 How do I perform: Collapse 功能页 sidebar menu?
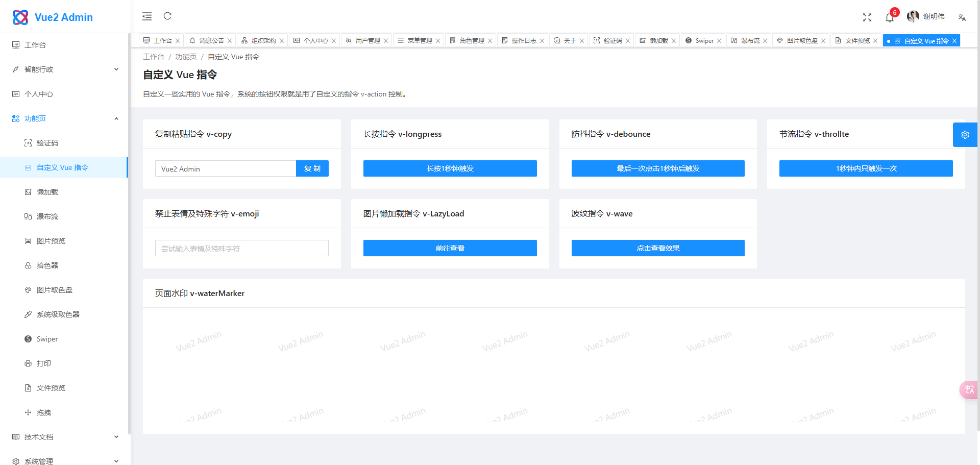[x=64, y=118]
